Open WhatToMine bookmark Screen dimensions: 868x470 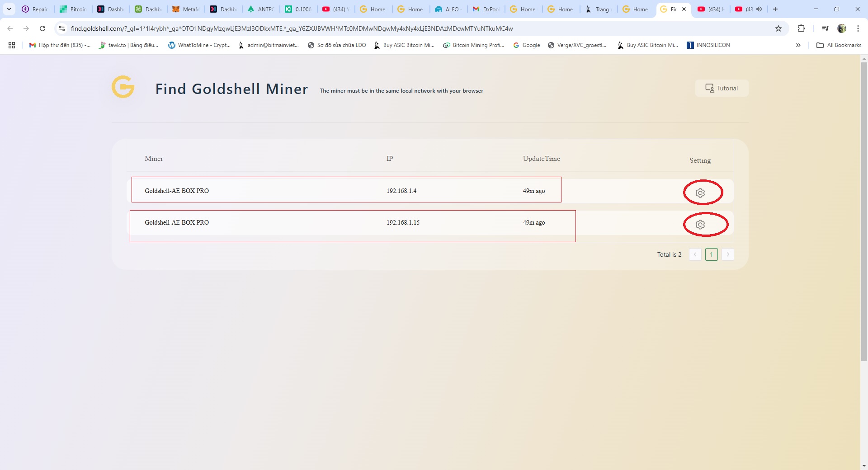point(199,45)
